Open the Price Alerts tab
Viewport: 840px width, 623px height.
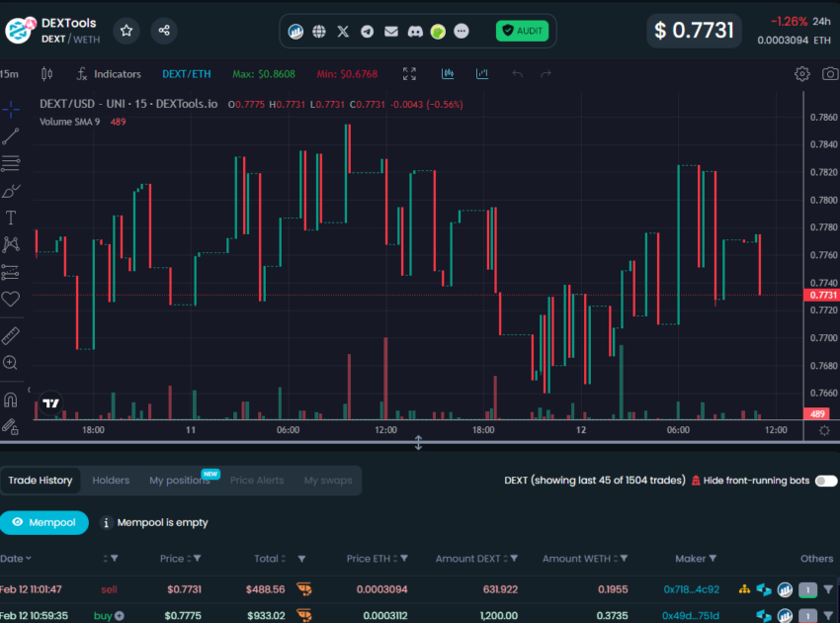pos(257,481)
